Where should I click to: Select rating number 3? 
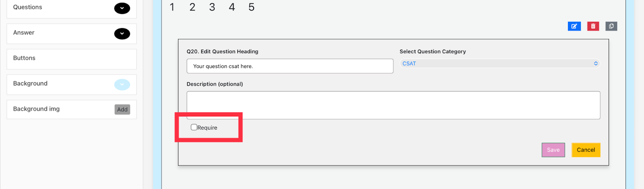[x=212, y=7]
